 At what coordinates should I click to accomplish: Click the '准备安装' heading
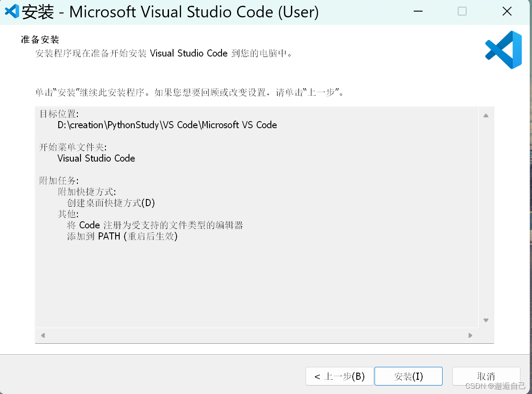click(40, 39)
